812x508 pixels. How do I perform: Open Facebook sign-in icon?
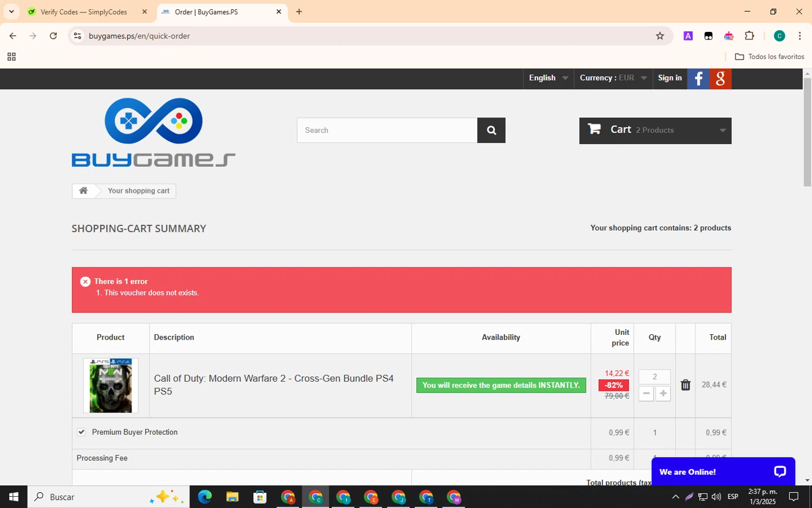[698, 79]
